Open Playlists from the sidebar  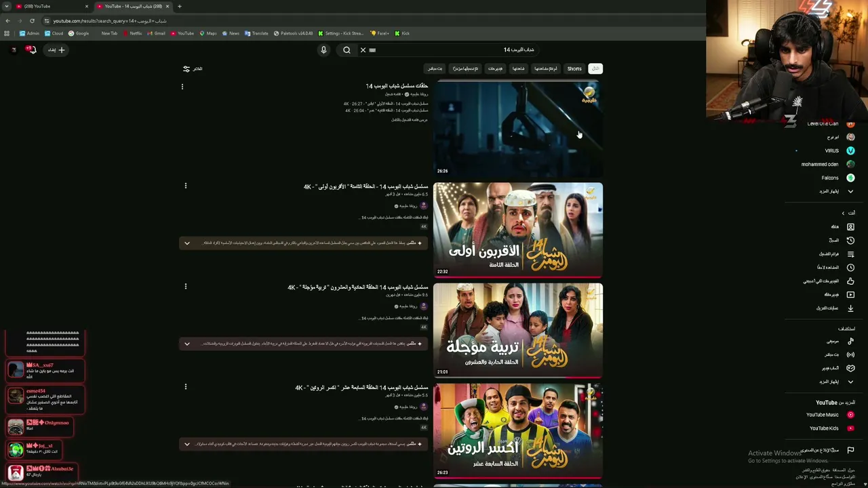click(837, 253)
